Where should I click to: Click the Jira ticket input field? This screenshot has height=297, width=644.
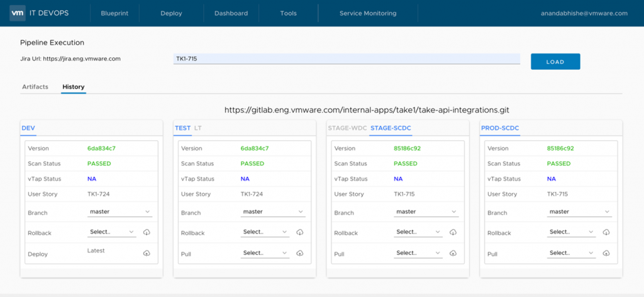click(347, 59)
